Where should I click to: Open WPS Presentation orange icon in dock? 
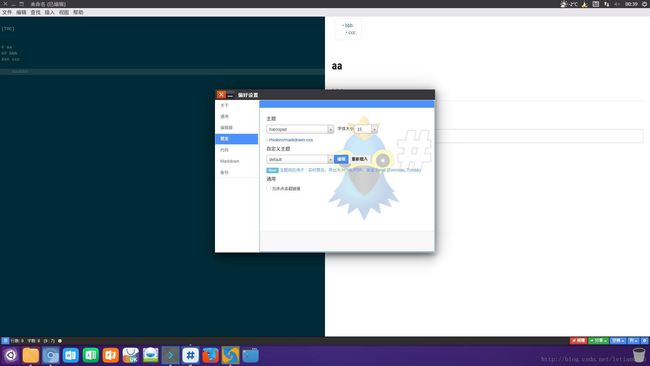(x=110, y=355)
